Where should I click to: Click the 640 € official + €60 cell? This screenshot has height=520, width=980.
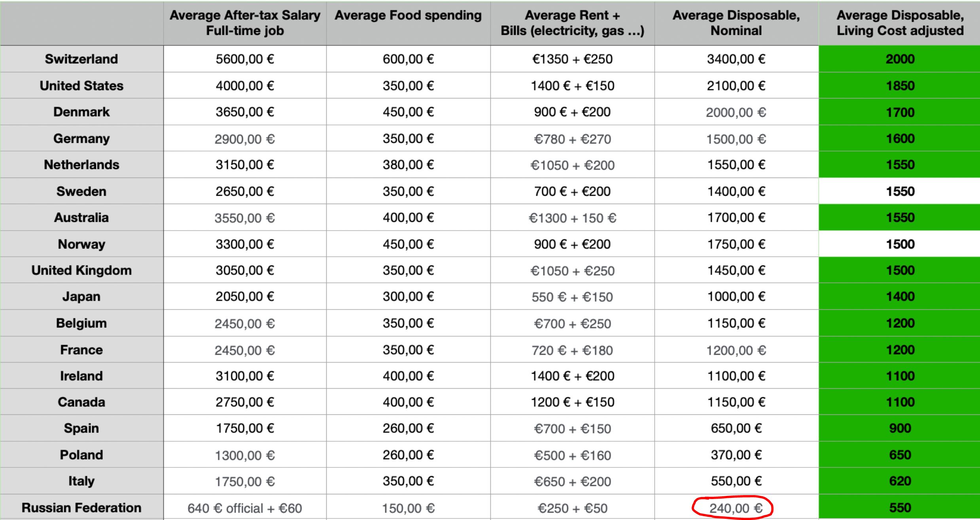click(245, 507)
